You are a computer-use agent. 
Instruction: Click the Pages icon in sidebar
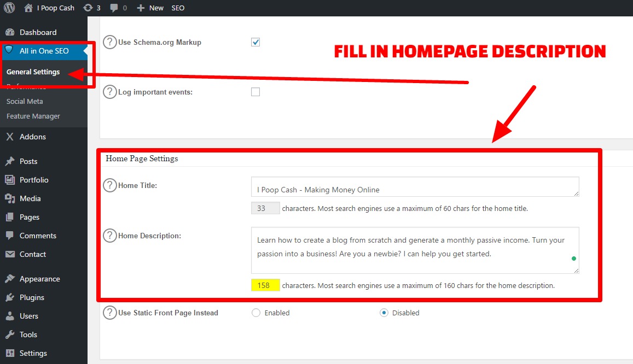[10, 217]
